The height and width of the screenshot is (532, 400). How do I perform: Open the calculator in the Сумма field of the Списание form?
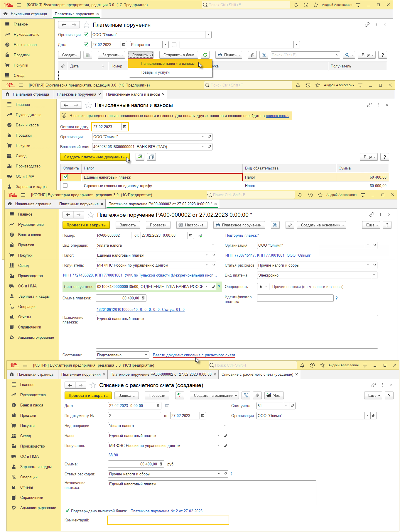point(161,464)
